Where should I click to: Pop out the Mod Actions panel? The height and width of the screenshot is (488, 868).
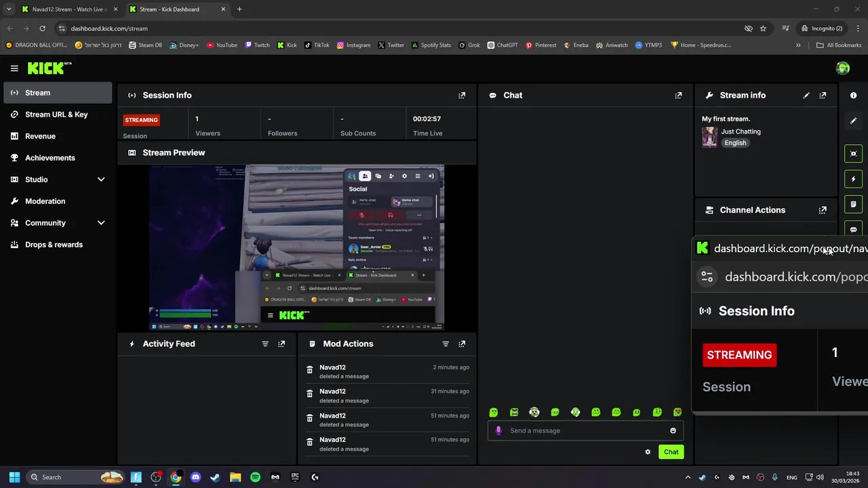[x=462, y=344]
